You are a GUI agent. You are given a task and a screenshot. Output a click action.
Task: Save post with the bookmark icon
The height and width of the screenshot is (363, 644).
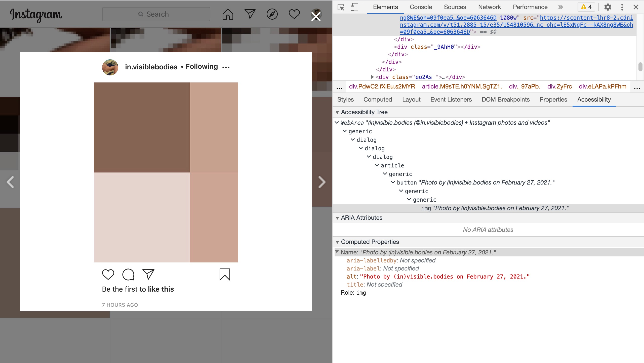(x=225, y=274)
